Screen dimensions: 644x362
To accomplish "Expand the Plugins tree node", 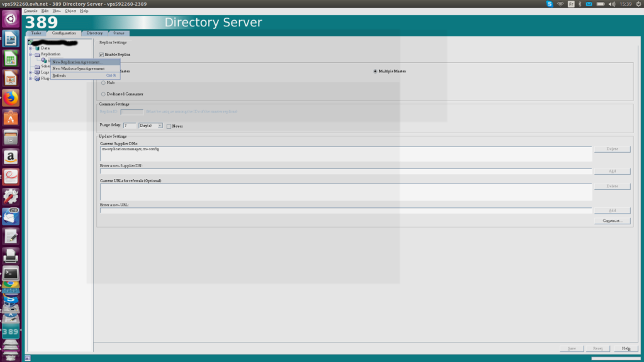I will click(30, 79).
